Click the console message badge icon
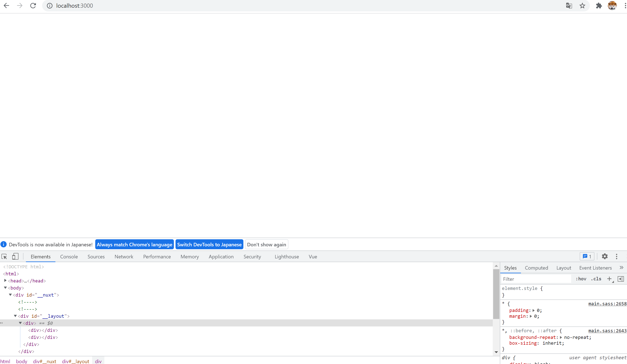The width and height of the screenshot is (627, 364). click(588, 256)
